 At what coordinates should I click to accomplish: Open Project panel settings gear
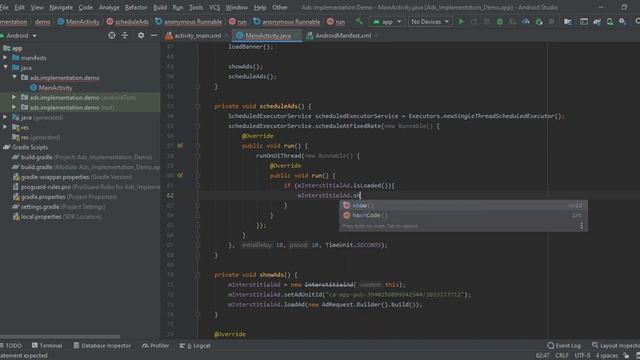141,36
